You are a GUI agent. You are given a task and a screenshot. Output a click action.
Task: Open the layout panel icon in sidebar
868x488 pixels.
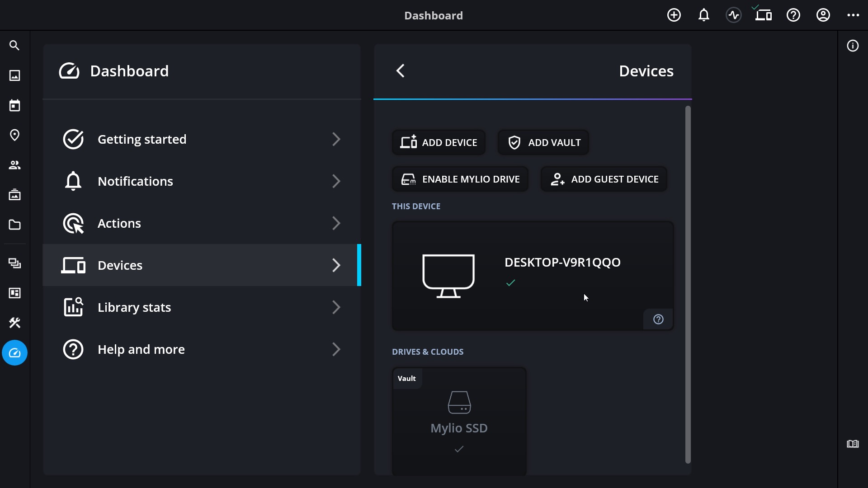coord(14,293)
